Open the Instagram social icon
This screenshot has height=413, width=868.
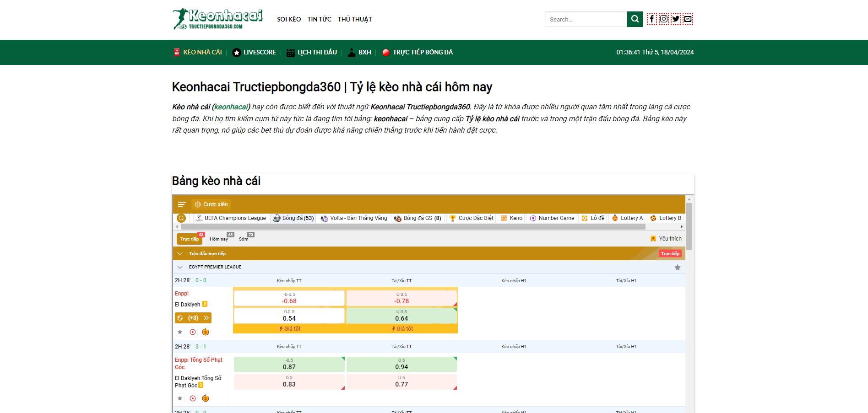point(663,19)
